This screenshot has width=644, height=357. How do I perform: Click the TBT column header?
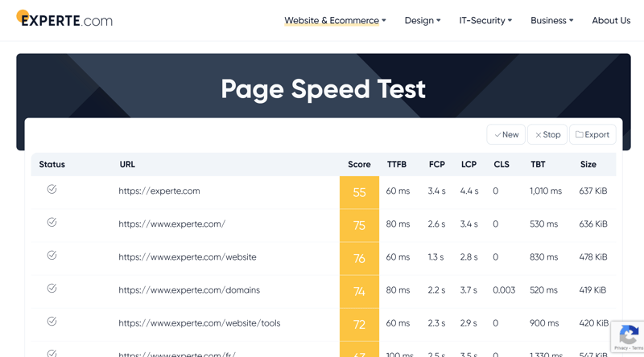[x=538, y=165]
